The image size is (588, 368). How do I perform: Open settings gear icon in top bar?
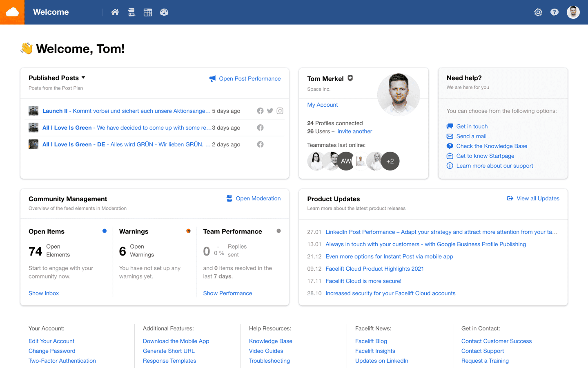[538, 12]
